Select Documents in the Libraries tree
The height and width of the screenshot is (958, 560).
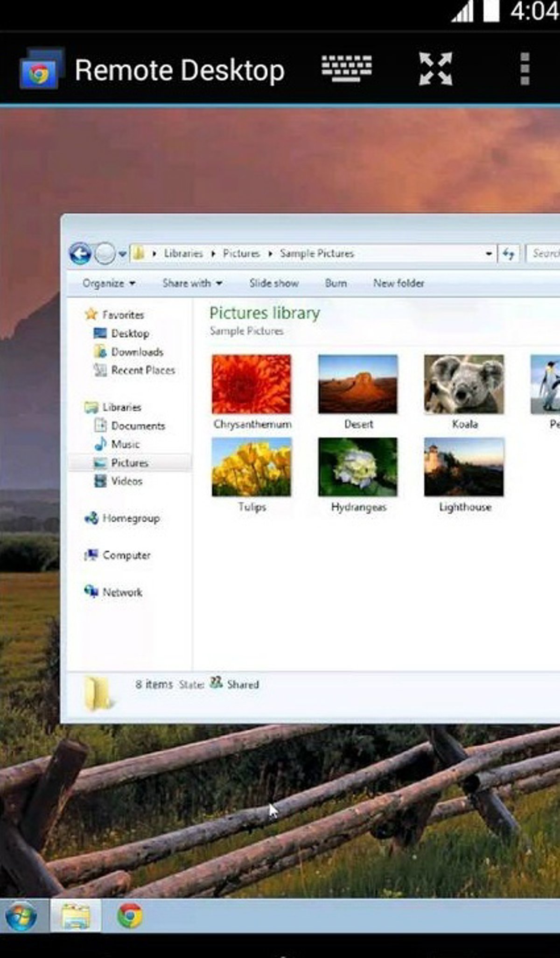[x=138, y=426]
